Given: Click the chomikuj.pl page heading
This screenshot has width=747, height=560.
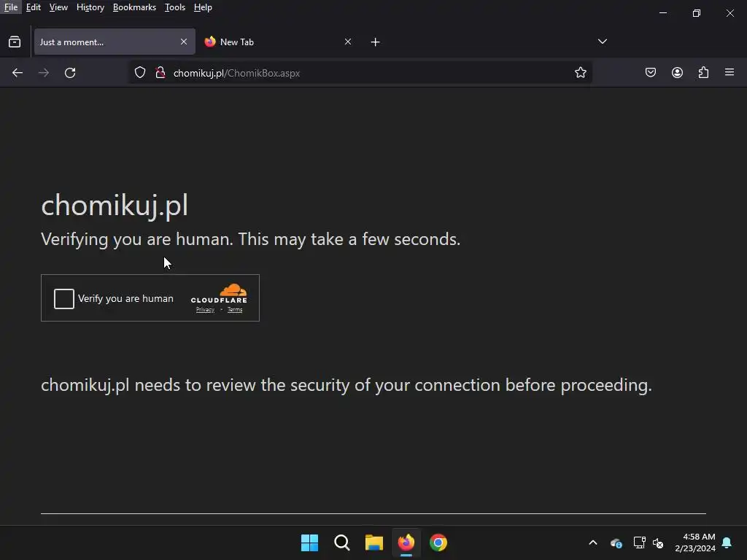Looking at the screenshot, I should [115, 206].
